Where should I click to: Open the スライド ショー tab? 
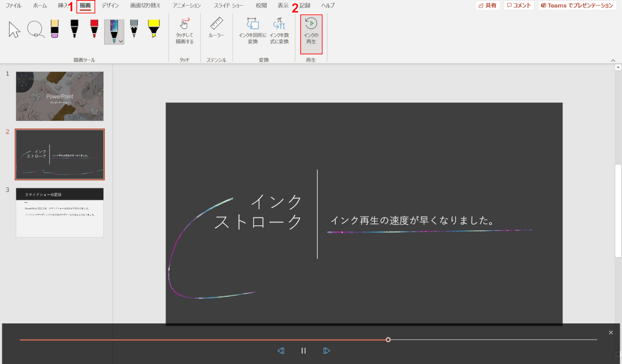click(229, 5)
